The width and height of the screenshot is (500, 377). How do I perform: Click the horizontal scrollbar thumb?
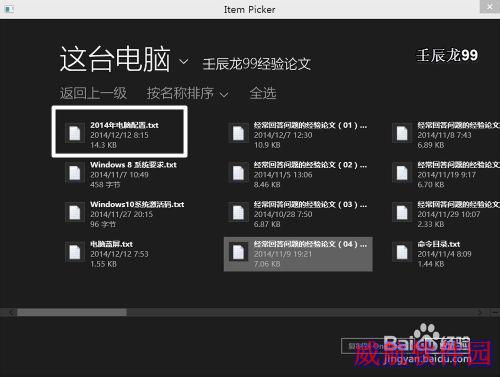(x=72, y=312)
